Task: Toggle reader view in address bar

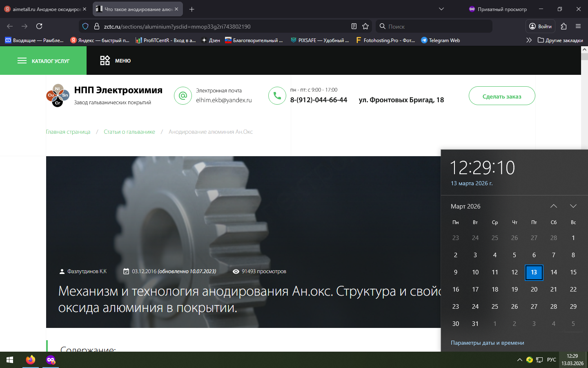Action: (x=354, y=26)
